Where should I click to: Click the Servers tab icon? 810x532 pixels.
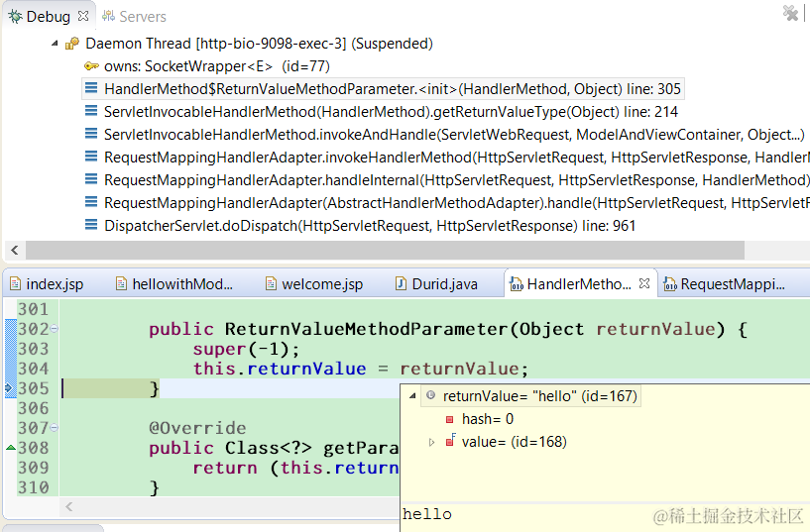[108, 17]
